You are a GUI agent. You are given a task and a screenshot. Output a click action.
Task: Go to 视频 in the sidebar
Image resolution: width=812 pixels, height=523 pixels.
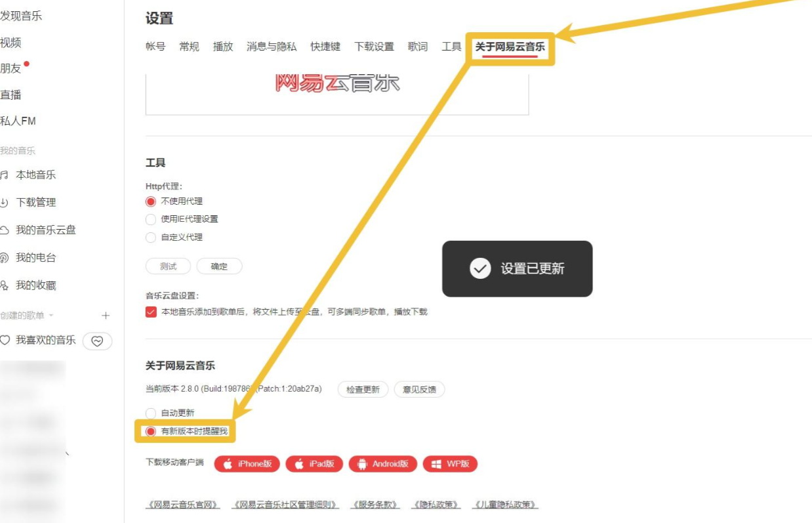tap(10, 43)
